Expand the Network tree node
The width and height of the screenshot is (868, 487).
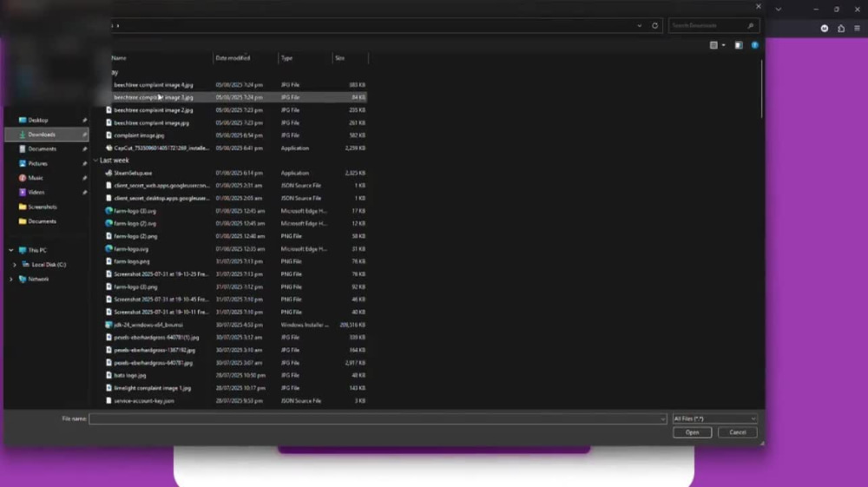[x=11, y=280]
